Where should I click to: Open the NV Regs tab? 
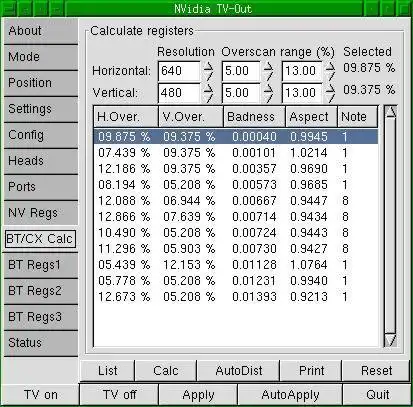click(41, 213)
